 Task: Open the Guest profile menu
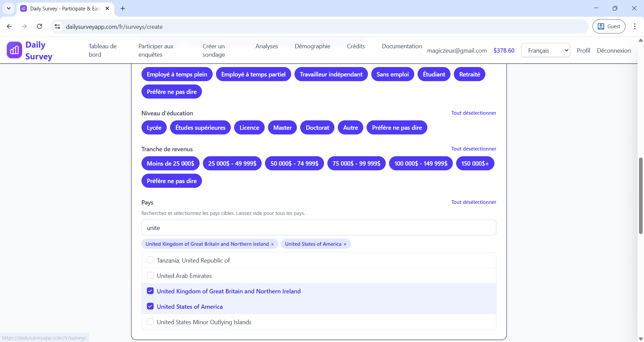tap(609, 26)
